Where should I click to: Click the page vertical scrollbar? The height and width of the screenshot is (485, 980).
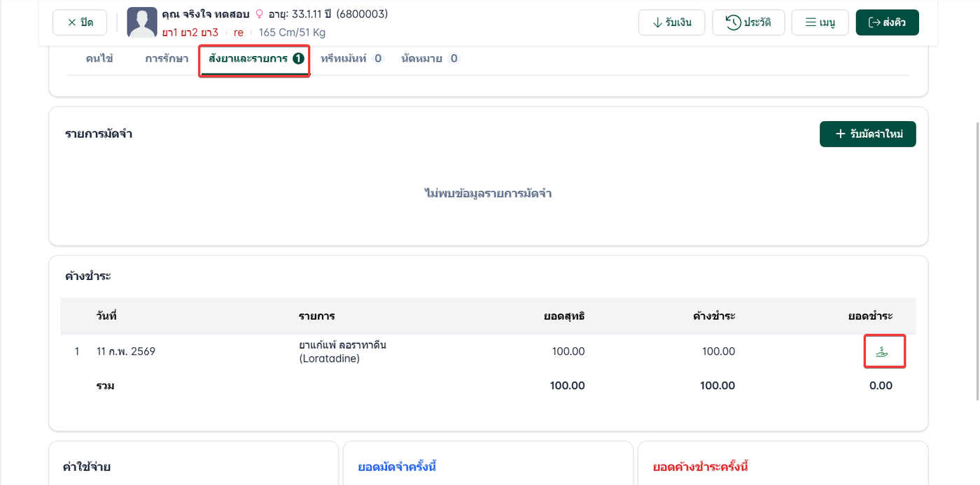pyautogui.click(x=977, y=259)
